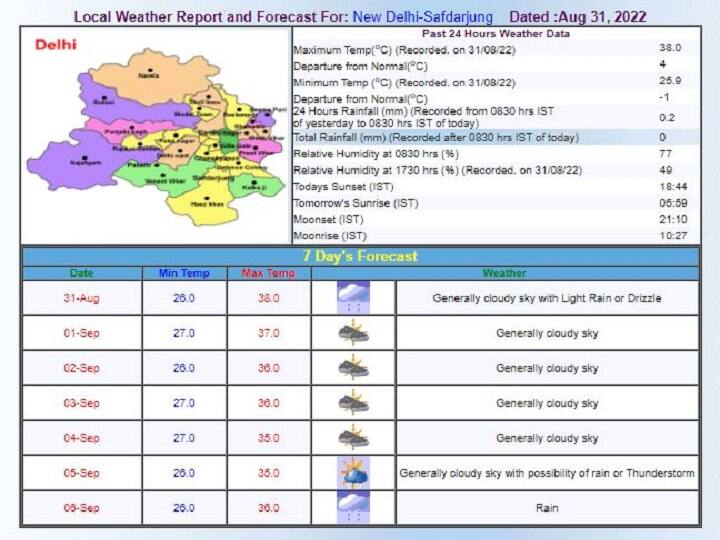Click the Todays Sunset time 18:44

(673, 187)
